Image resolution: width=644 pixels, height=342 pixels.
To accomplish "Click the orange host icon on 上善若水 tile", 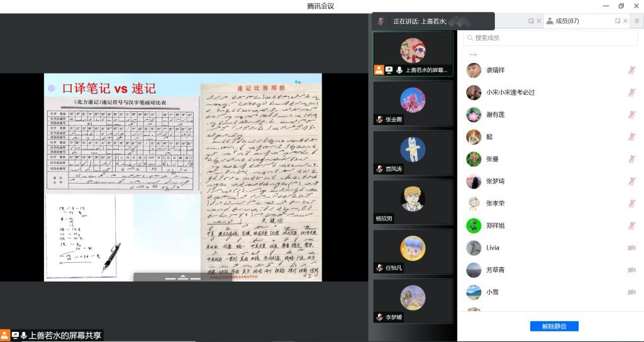I will (379, 70).
